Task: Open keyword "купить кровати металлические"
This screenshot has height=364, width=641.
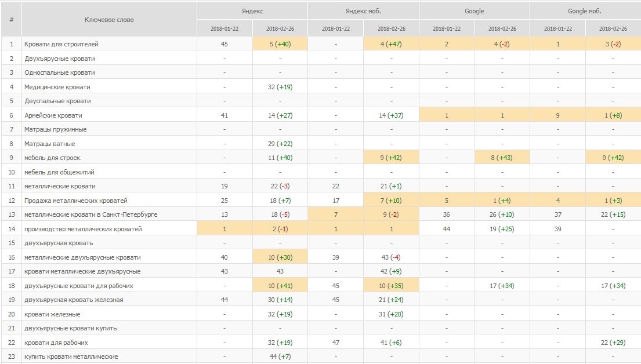Action: click(71, 356)
